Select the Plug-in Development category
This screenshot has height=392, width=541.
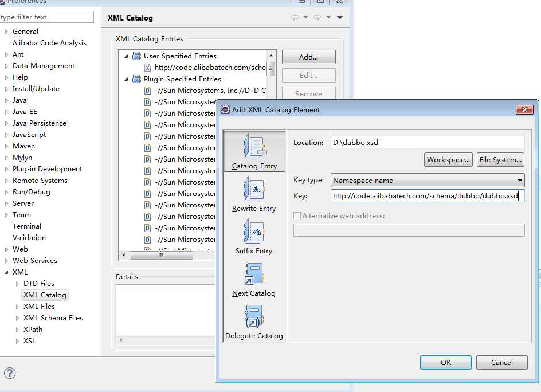(x=47, y=168)
